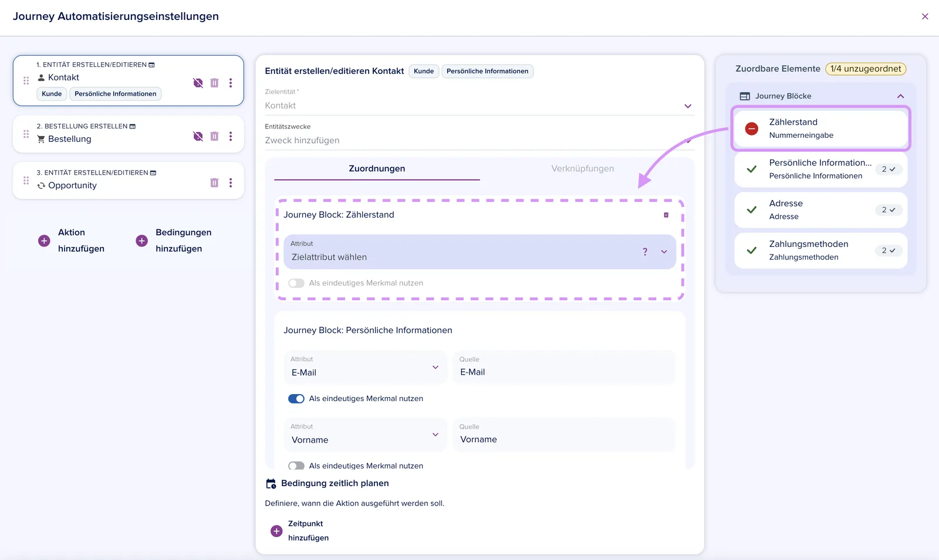Click the Zahlungsmethoden element card title
939x560 pixels.
(x=809, y=245)
